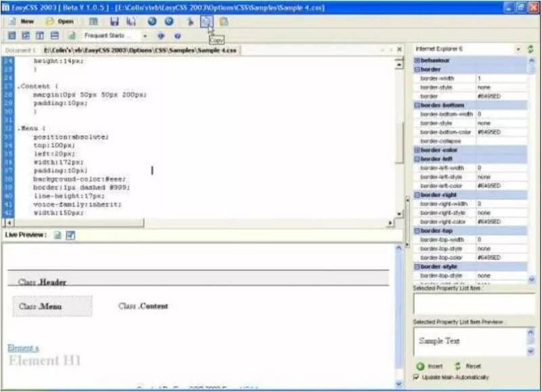The height and width of the screenshot is (392, 542).
Task: Click live preview scroll up arrow
Action: [398, 248]
